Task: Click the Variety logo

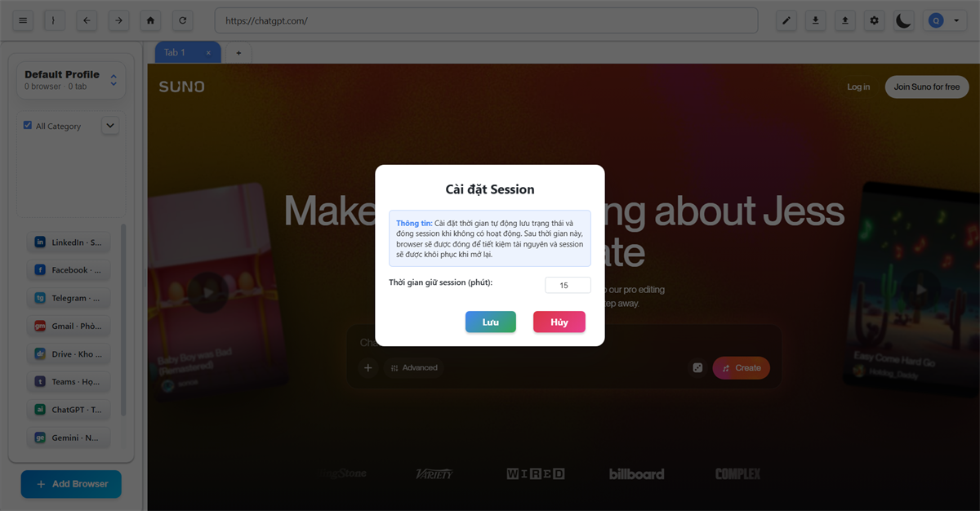Action: (434, 473)
